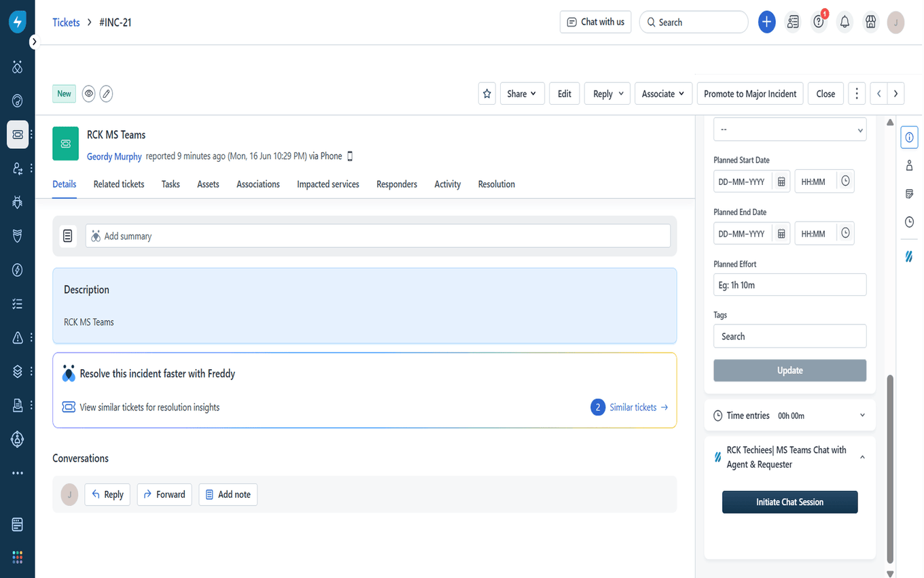The height and width of the screenshot is (578, 924).
Task: Open the dropdown above Planned Start Date
Action: point(790,129)
